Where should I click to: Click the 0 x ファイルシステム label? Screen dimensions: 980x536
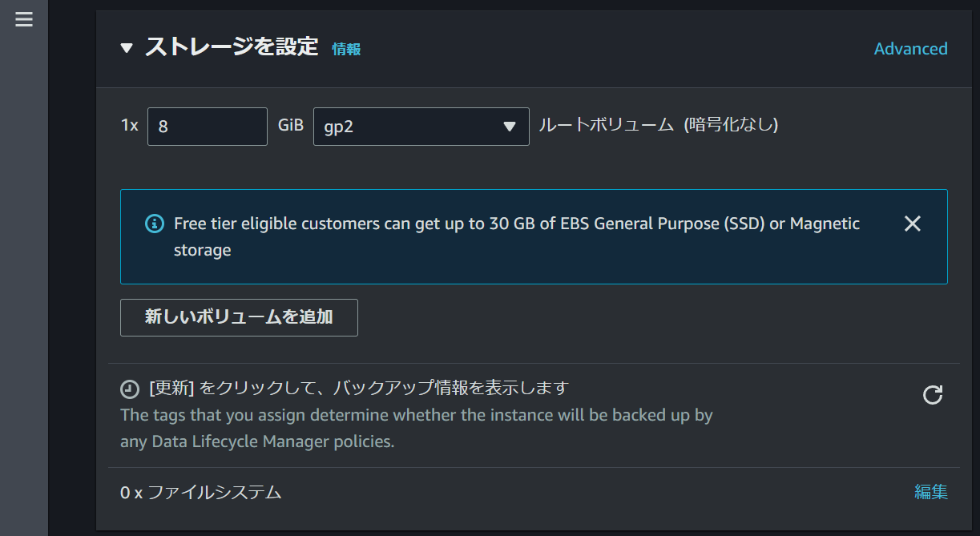pyautogui.click(x=201, y=493)
